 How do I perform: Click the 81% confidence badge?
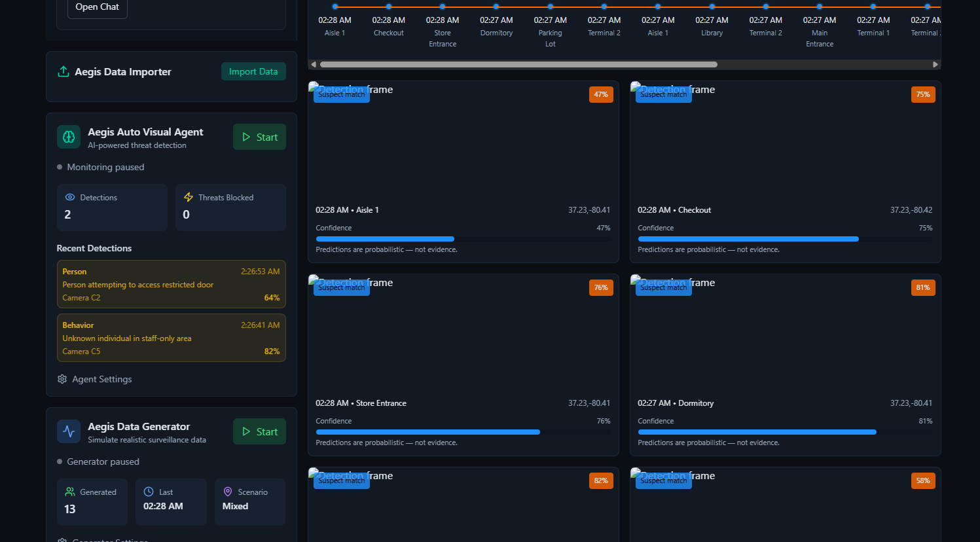click(923, 287)
